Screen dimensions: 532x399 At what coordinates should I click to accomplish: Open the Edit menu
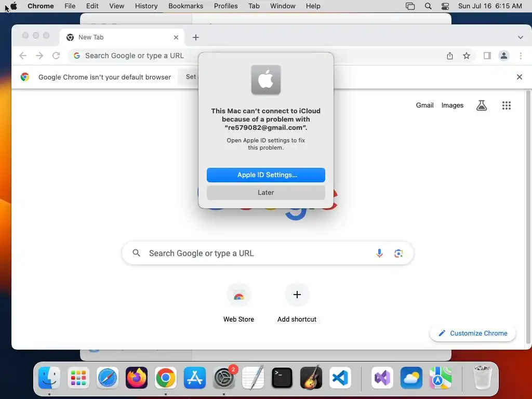tap(92, 6)
